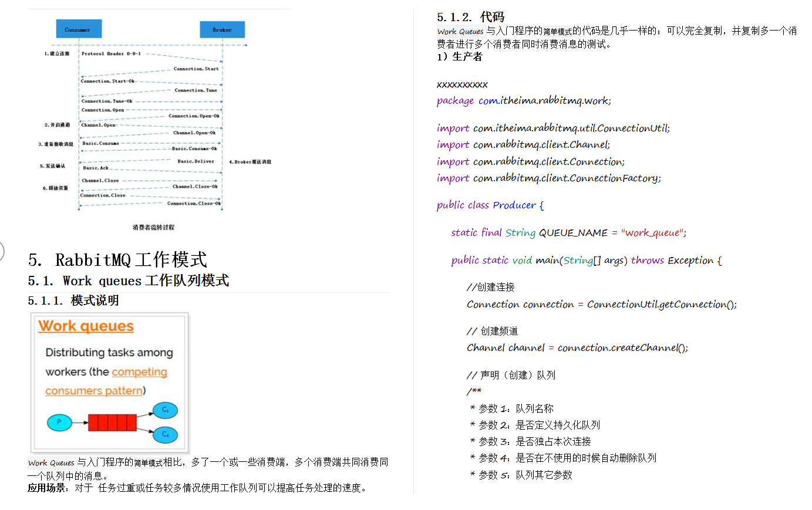Click the '参数 1: 队列名称' comment line
The height and width of the screenshot is (510, 812).
tap(512, 408)
